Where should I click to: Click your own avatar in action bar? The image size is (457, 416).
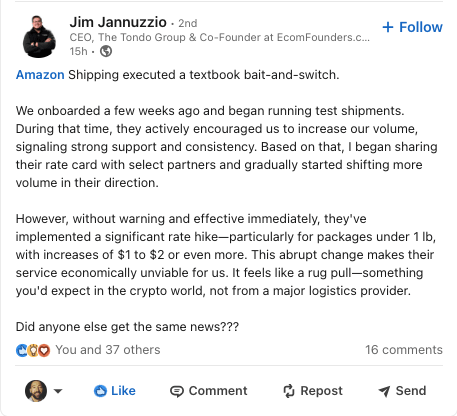point(36,391)
